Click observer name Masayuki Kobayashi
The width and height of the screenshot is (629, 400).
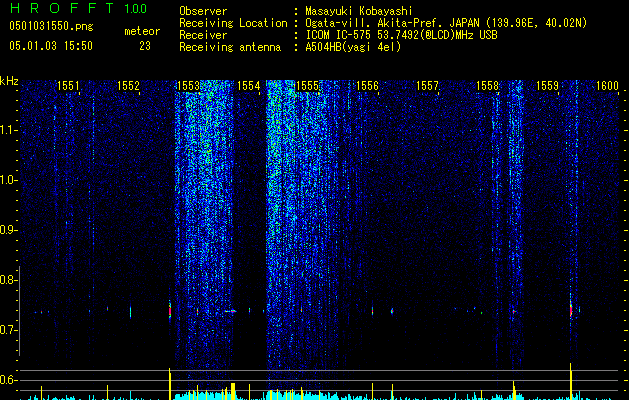pos(359,11)
